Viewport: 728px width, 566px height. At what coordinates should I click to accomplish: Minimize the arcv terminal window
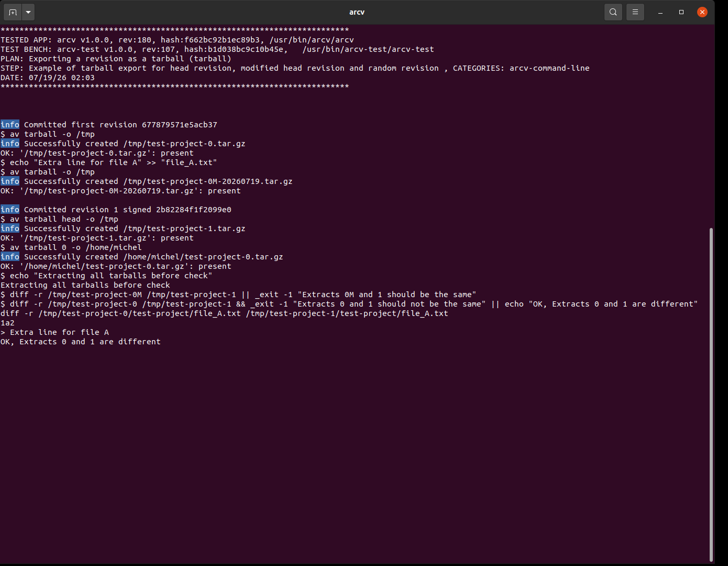click(x=660, y=12)
